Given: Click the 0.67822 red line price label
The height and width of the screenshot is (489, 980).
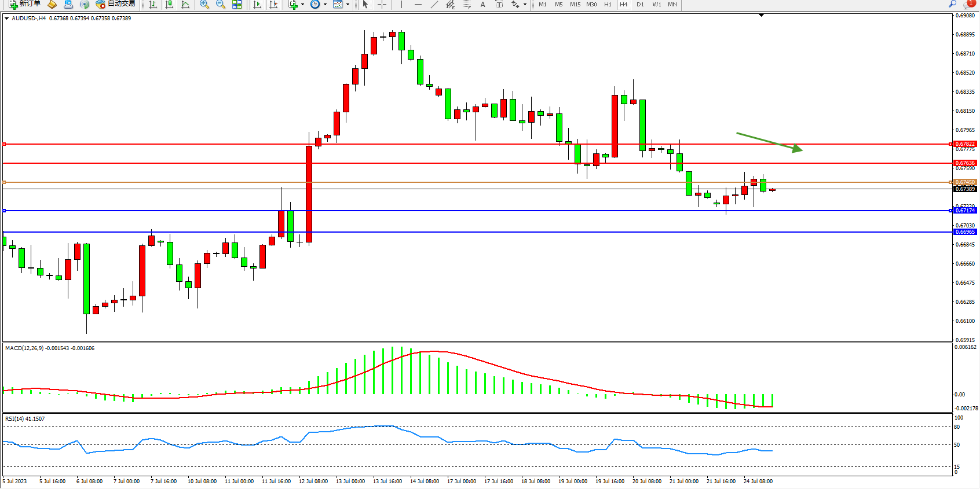Looking at the screenshot, I should tap(965, 144).
